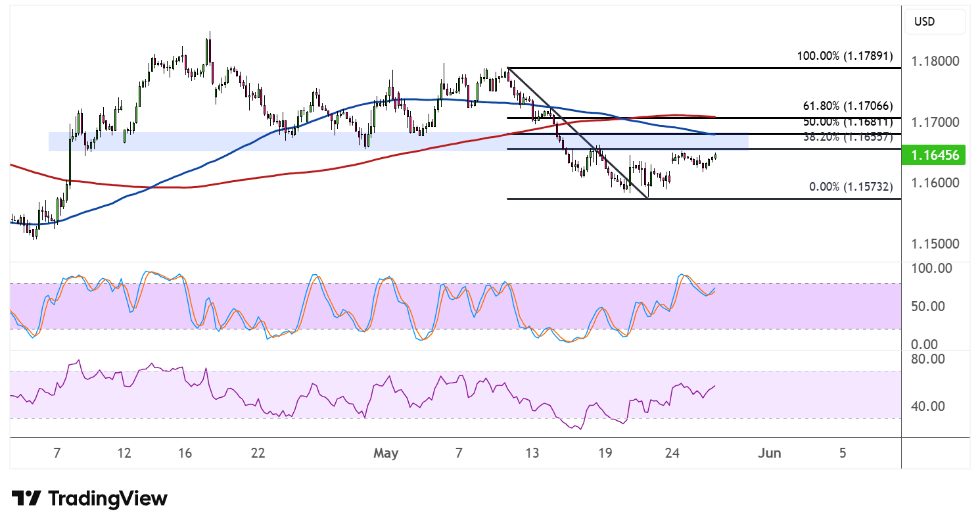Click the 0.00% (1.15732) Fibonacci label
The height and width of the screenshot is (528, 980).
point(851,187)
